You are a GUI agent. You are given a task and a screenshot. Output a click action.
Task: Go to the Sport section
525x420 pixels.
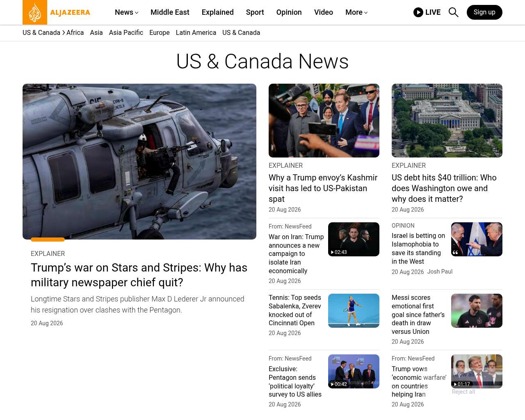click(x=255, y=12)
